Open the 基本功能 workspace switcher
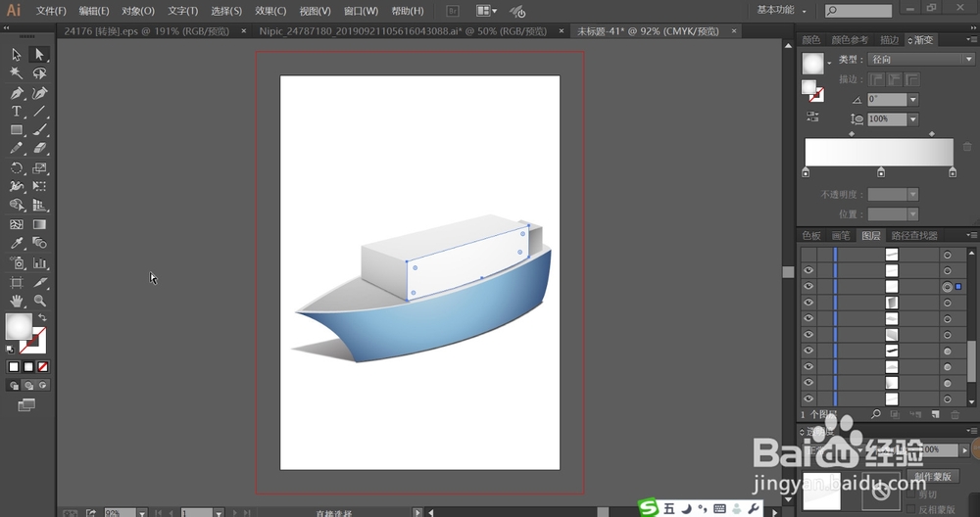Image resolution: width=980 pixels, height=517 pixels. coord(781,10)
